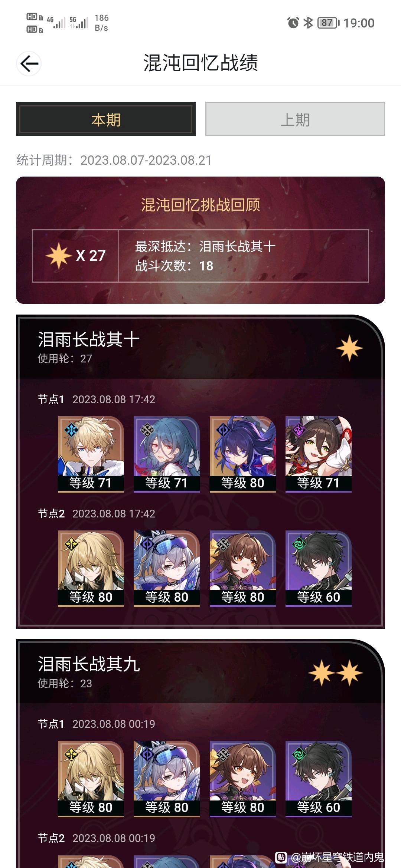The image size is (401, 868).
Task: Select silver-haired goggles character in 其九 节点1
Action: pyautogui.click(x=167, y=779)
